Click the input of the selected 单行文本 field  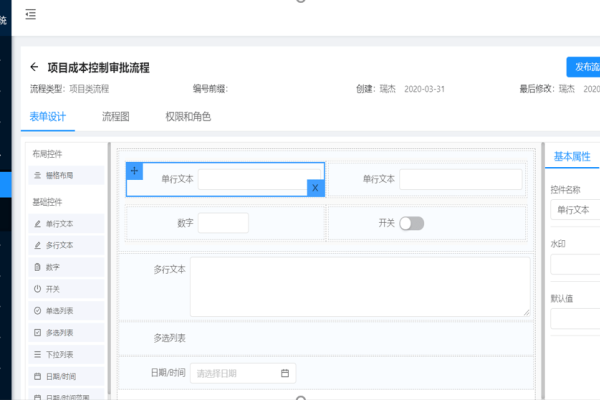click(259, 179)
